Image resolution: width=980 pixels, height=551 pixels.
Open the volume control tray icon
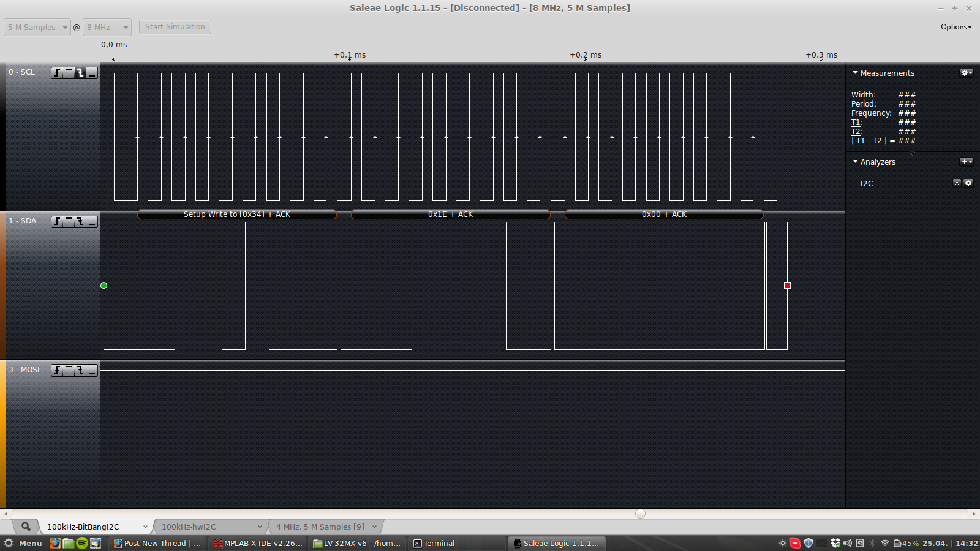click(848, 543)
